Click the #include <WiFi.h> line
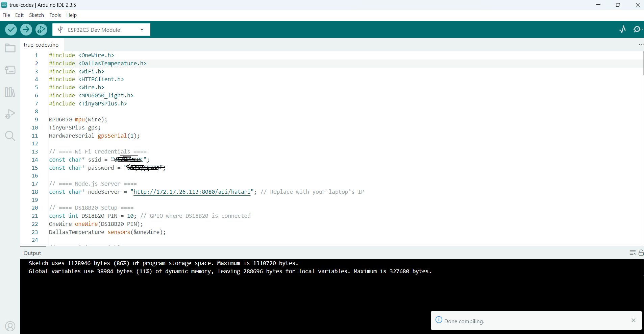 tap(76, 71)
